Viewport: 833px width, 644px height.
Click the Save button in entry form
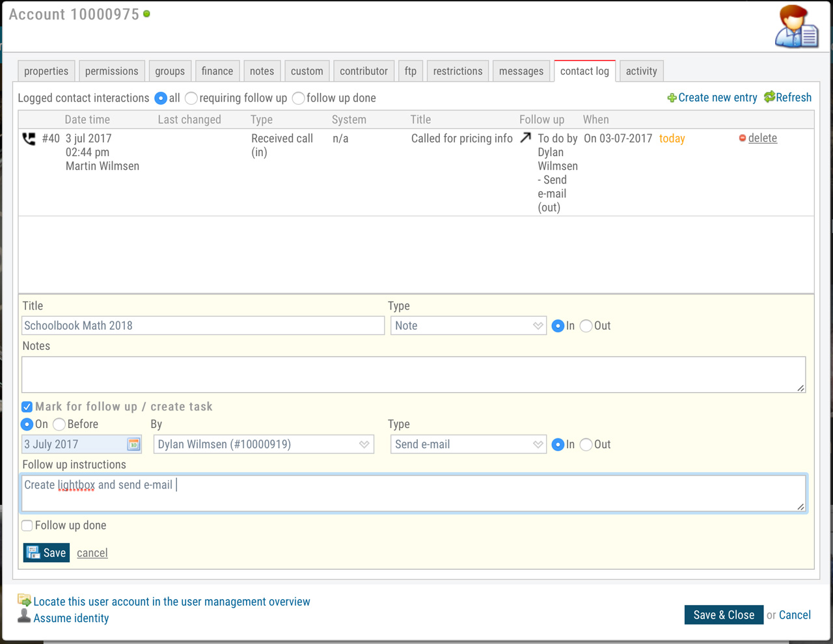coord(46,553)
